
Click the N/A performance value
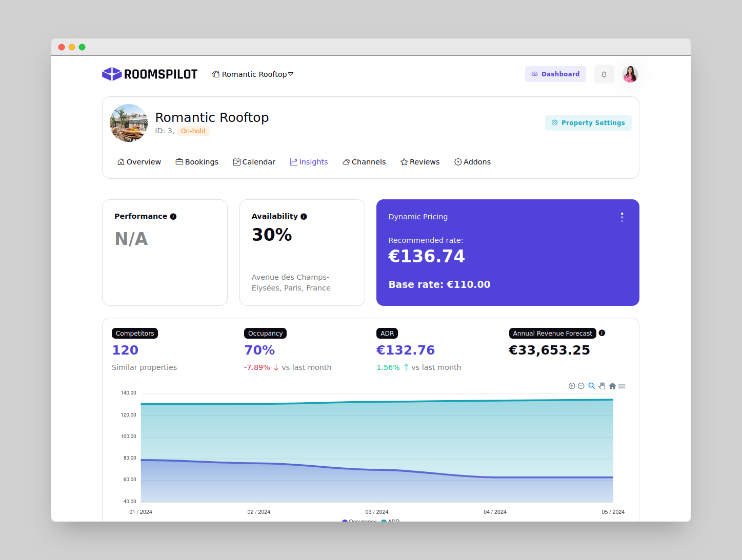131,239
